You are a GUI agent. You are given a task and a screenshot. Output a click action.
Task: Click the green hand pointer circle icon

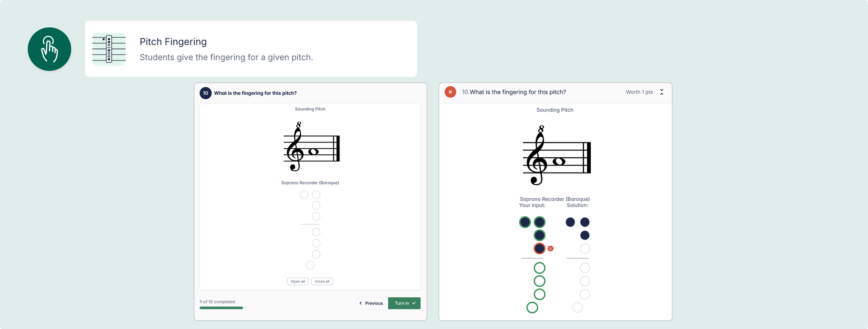[x=49, y=49]
